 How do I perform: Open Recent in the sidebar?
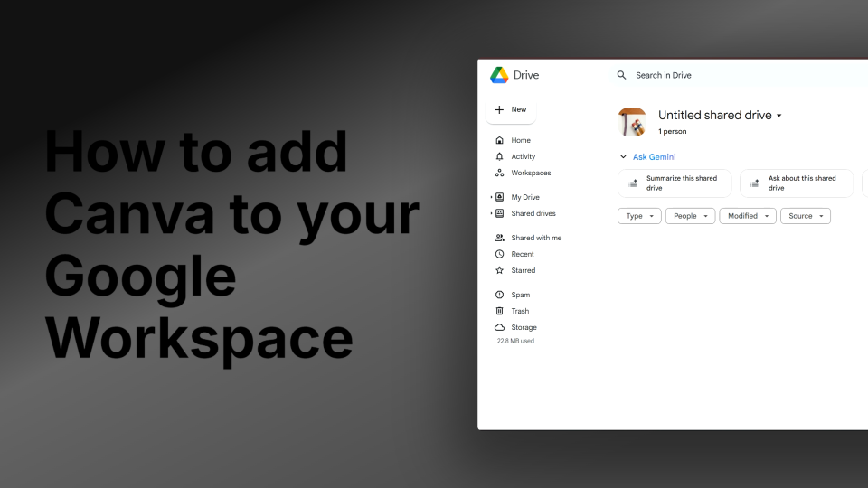[x=523, y=254]
